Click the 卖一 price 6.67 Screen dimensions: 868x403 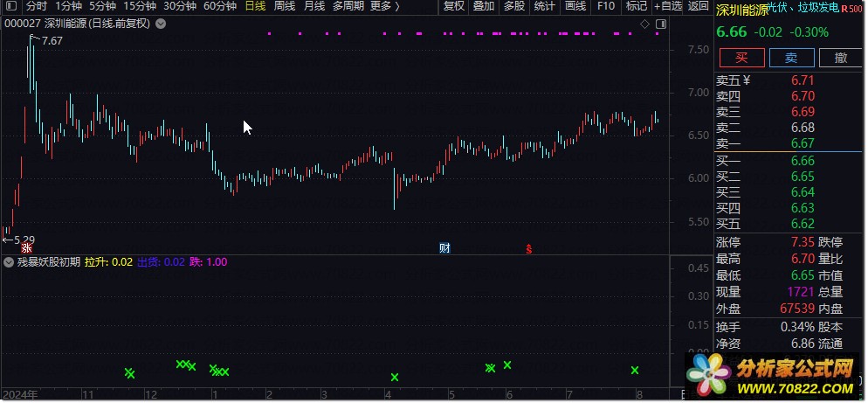[803, 143]
